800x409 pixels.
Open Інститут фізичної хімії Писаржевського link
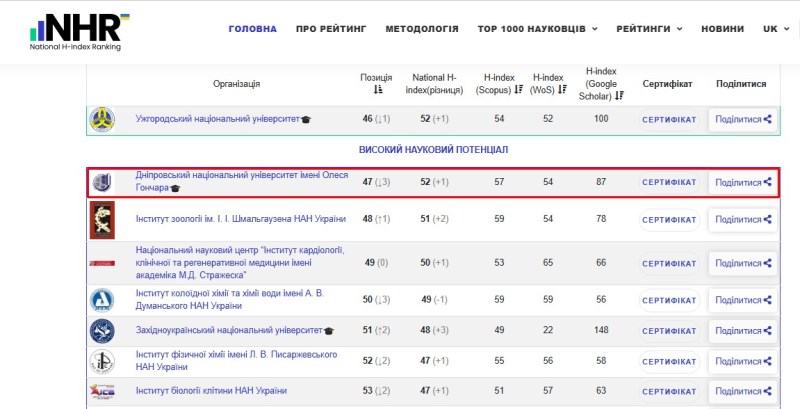[236, 361]
